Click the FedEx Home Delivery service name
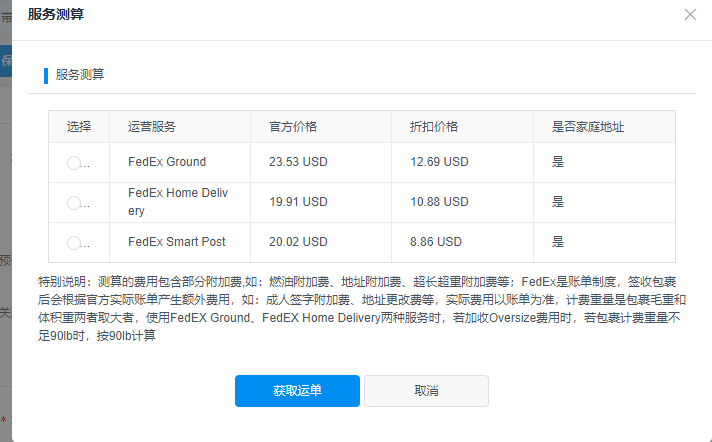 pyautogui.click(x=178, y=202)
